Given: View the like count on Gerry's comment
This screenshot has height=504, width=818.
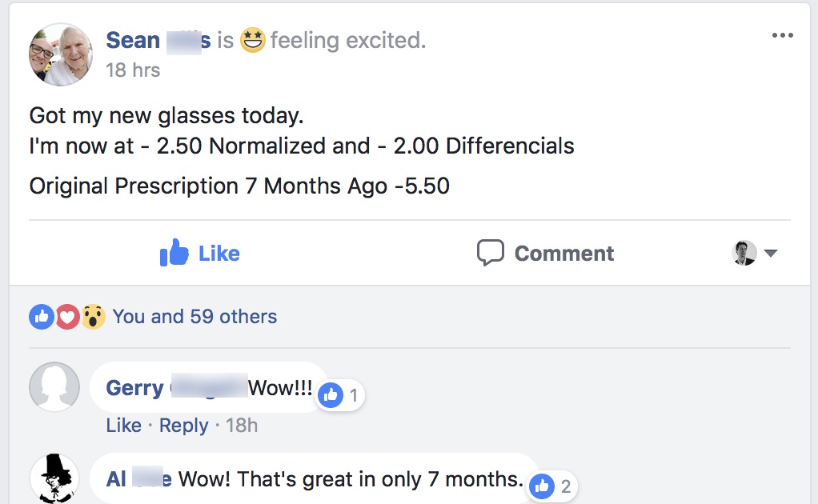Looking at the screenshot, I should point(340,394).
